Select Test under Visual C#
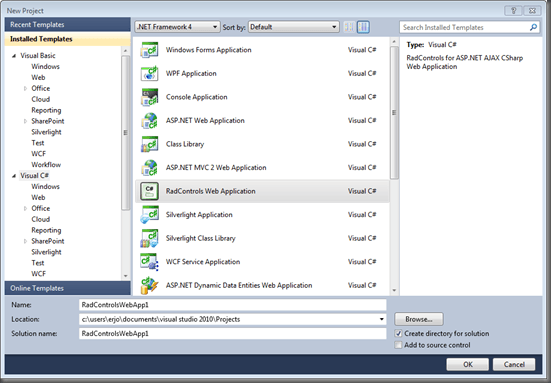 (x=38, y=263)
